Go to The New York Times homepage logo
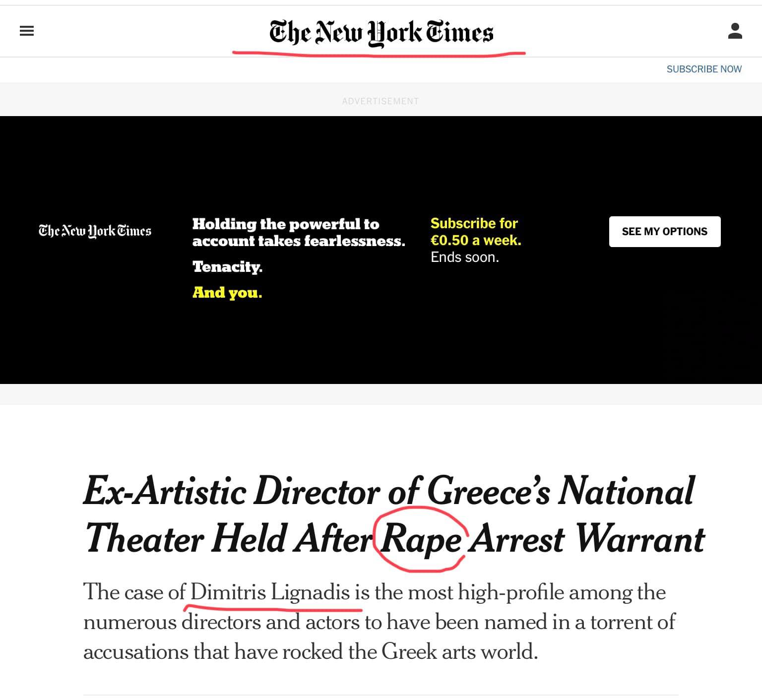762x700 pixels. pos(381,33)
